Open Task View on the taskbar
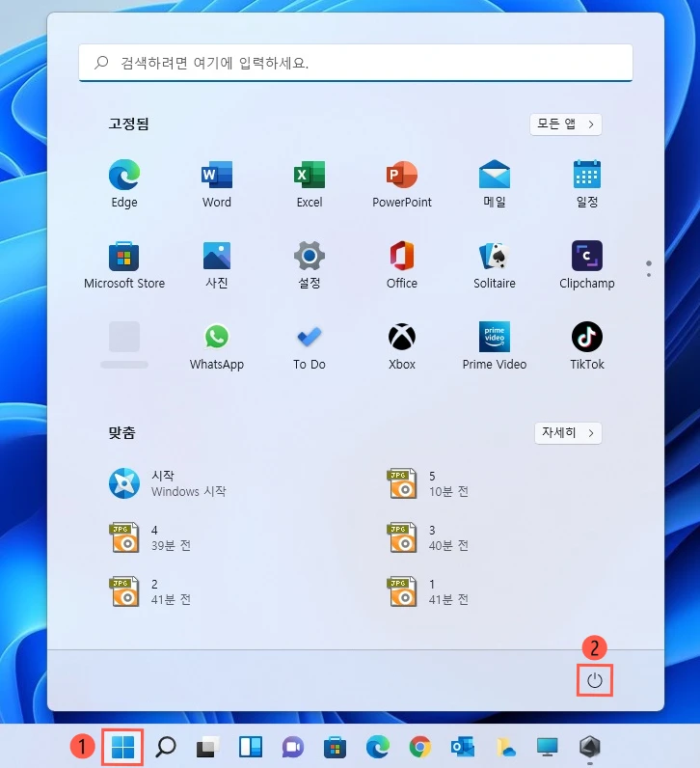700x768 pixels. (x=208, y=747)
